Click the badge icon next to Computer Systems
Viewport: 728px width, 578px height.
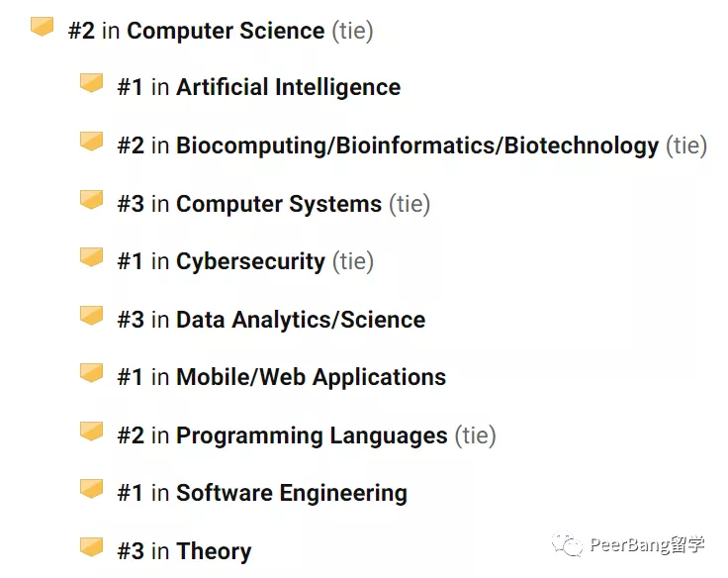pos(91,200)
